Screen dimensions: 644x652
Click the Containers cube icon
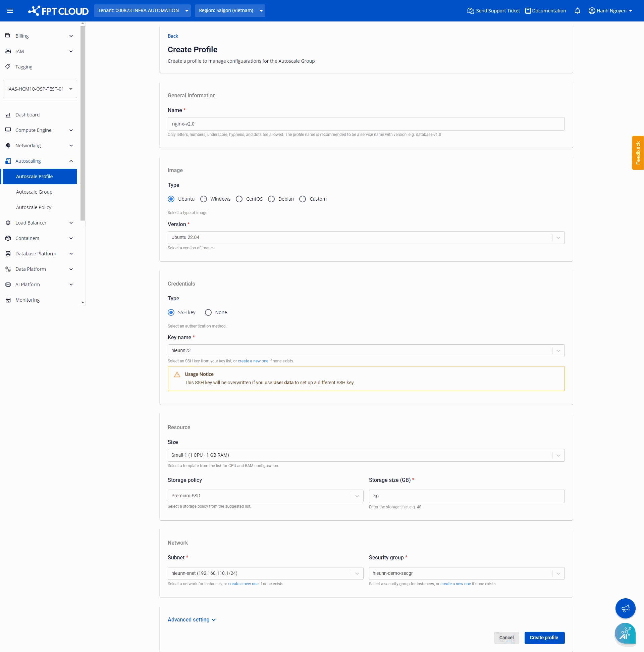[8, 238]
